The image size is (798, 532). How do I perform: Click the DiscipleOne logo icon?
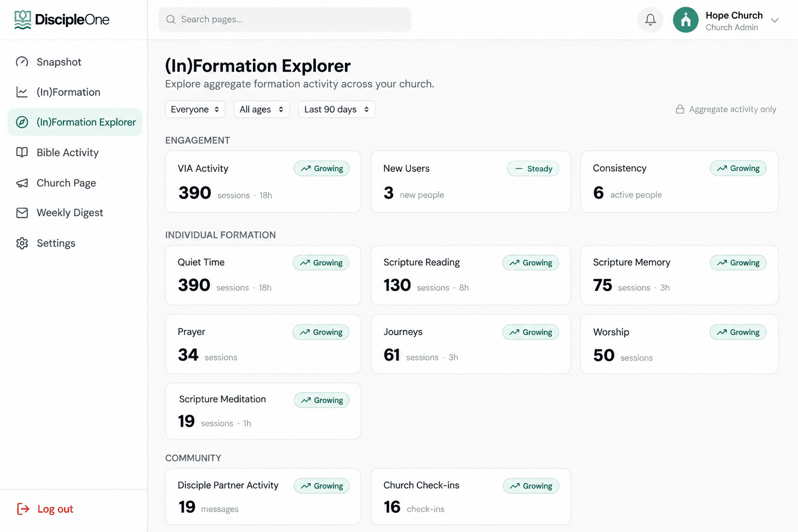pos(22,20)
